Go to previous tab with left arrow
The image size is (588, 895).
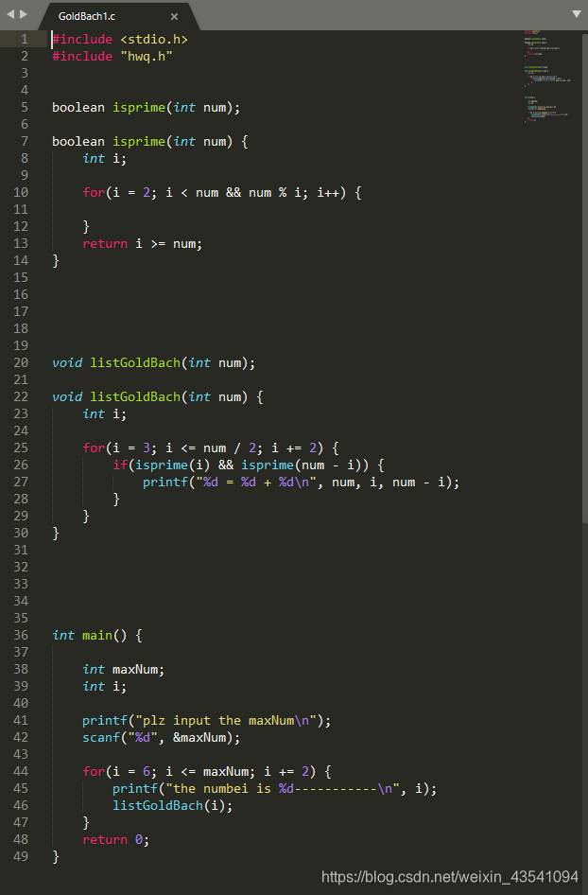point(10,13)
